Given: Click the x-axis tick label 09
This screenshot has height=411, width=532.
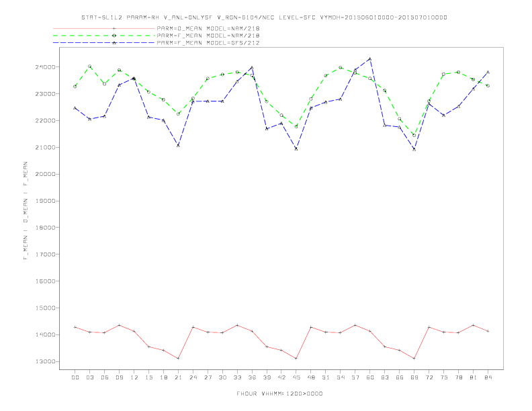Looking at the screenshot, I should coord(119,377).
